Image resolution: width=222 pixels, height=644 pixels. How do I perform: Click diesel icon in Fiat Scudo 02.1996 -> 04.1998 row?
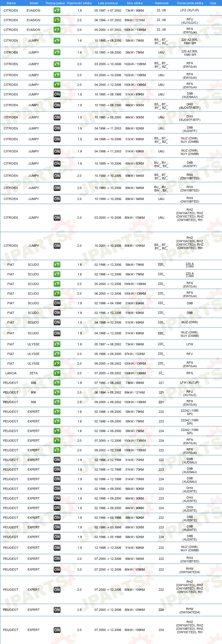[x=57, y=303]
